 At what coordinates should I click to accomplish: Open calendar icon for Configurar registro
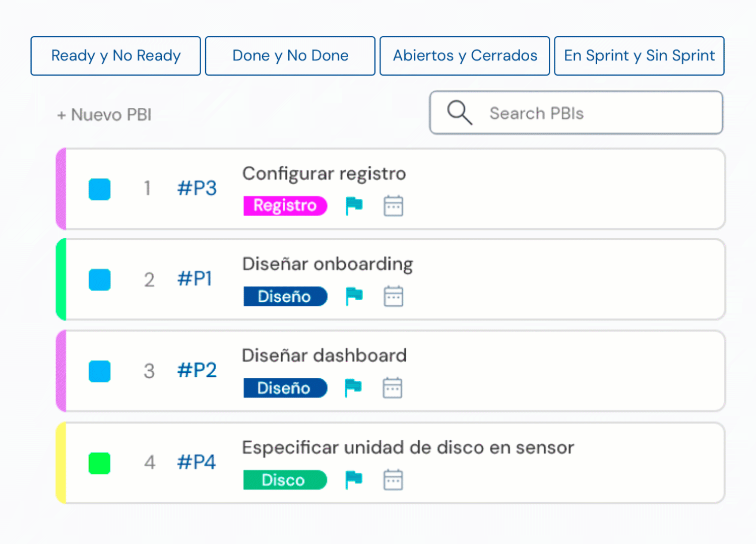click(x=393, y=206)
